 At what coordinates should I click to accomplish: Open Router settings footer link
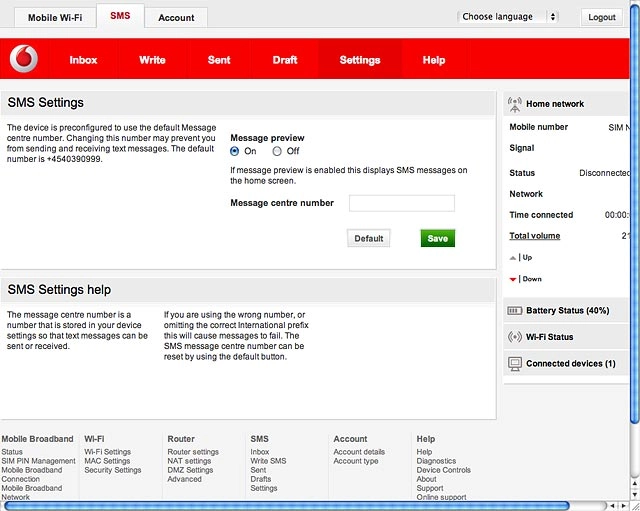[x=193, y=452]
